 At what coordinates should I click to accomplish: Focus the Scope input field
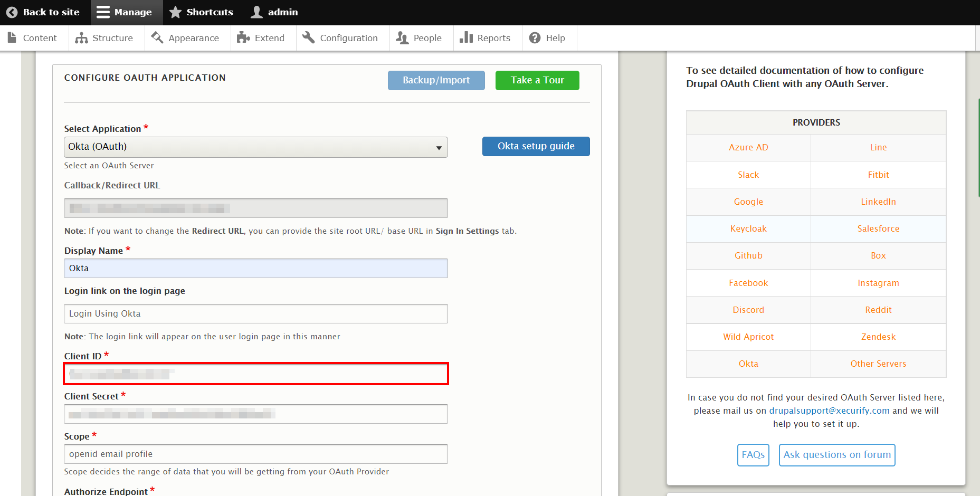coord(255,454)
